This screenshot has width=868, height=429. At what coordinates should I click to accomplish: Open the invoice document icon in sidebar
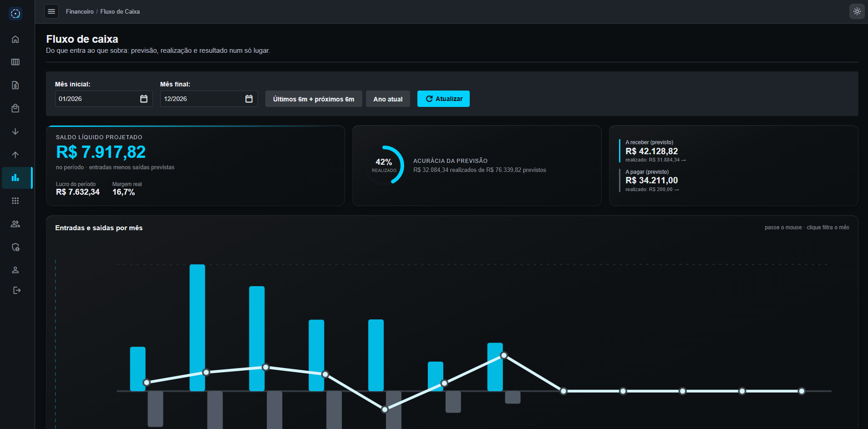coord(15,85)
